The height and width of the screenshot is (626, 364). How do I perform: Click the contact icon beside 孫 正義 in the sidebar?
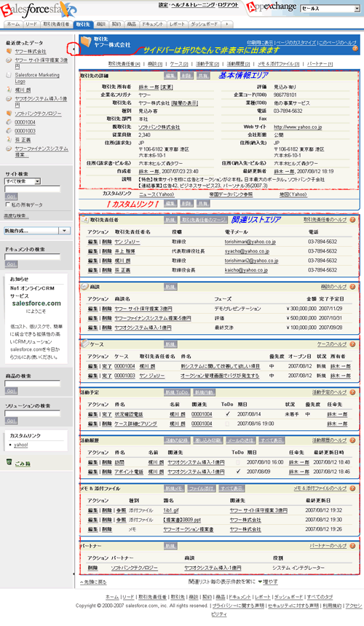tap(9, 140)
